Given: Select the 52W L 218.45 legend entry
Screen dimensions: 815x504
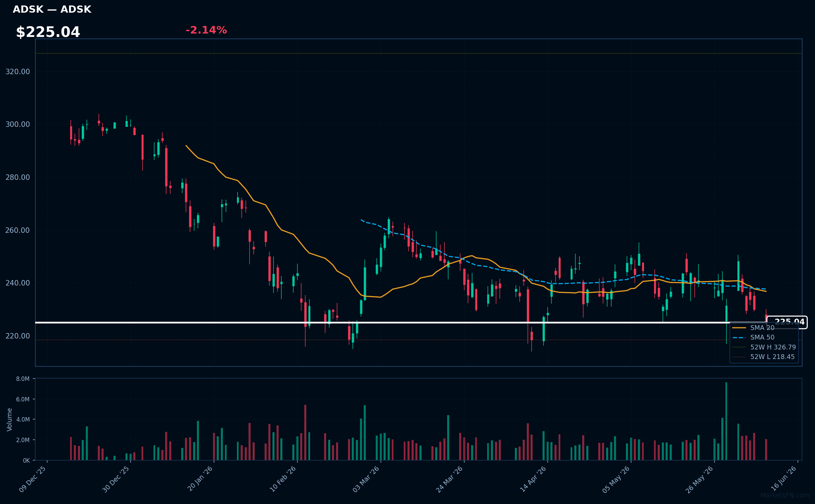Looking at the screenshot, I should (x=763, y=357).
